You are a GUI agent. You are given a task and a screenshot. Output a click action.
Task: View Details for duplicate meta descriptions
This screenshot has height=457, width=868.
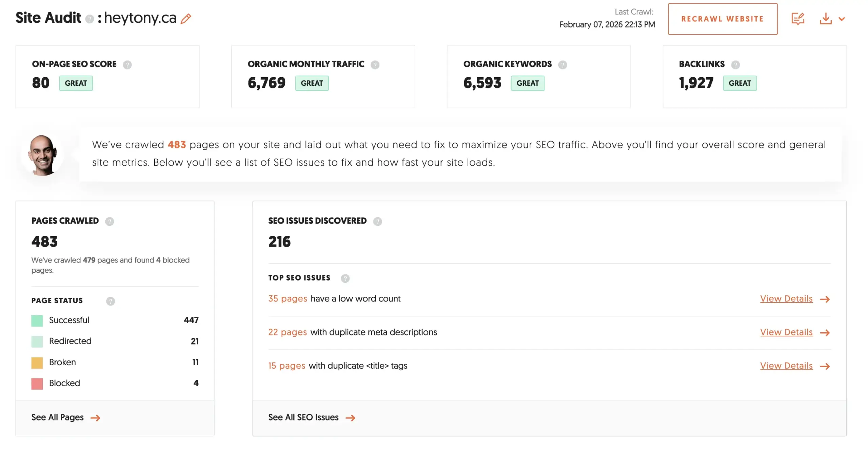pos(786,332)
